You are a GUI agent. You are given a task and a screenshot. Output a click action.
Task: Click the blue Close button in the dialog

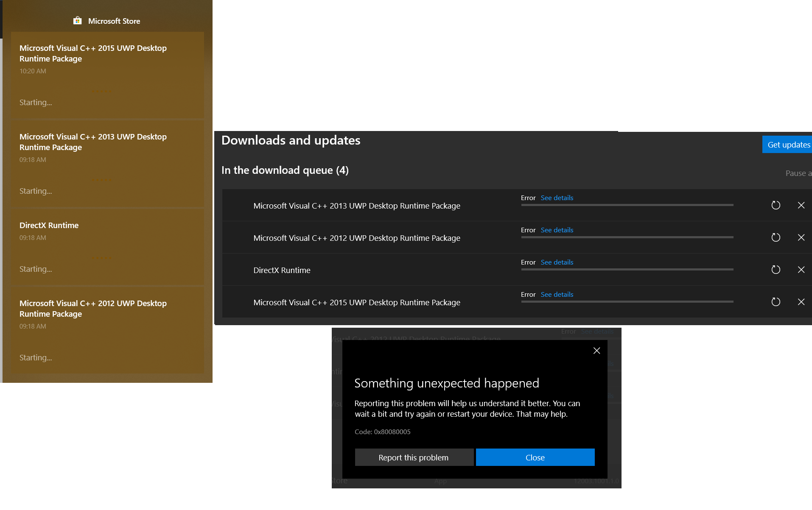[535, 457]
